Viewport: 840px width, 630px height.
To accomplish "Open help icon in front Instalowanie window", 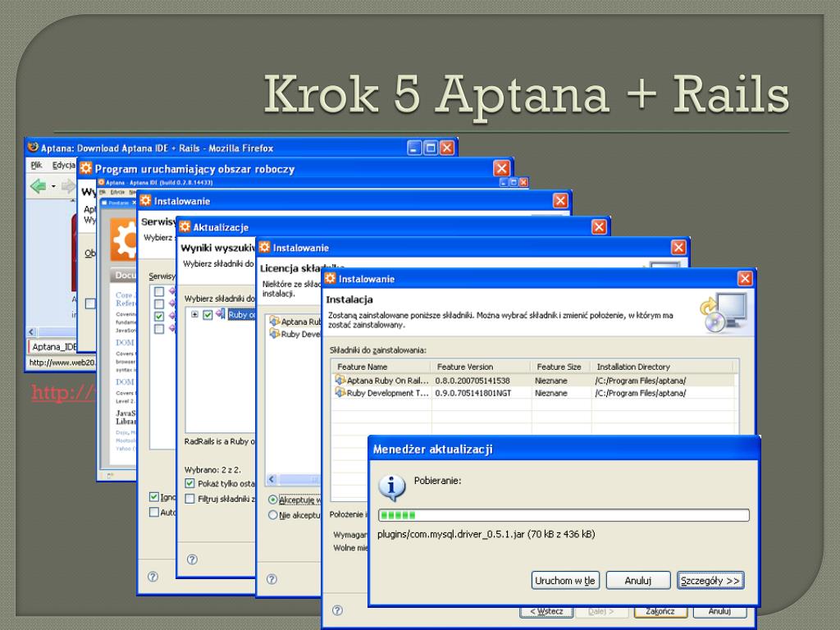I will (337, 610).
